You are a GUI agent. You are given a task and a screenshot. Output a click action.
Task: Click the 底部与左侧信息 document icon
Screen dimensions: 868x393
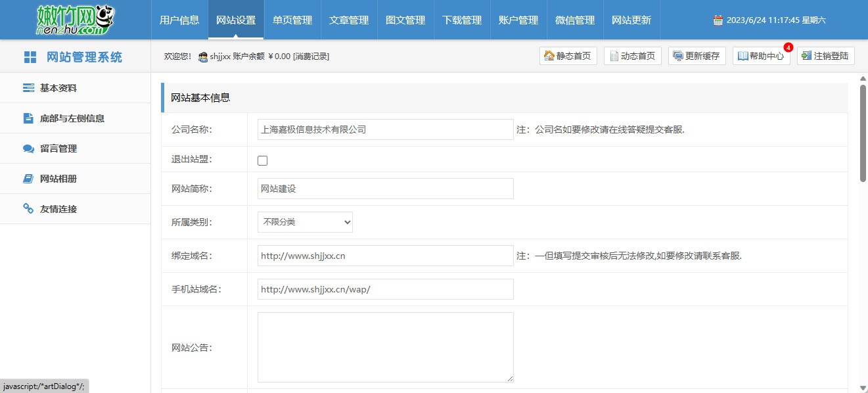pyautogui.click(x=28, y=118)
